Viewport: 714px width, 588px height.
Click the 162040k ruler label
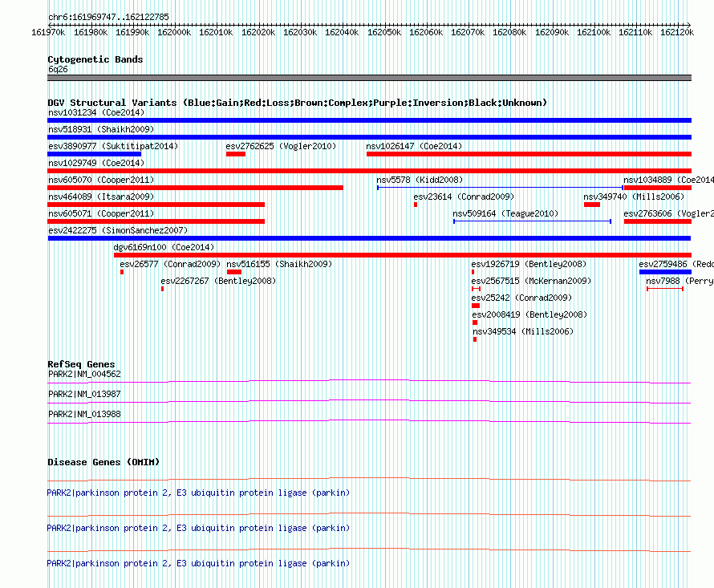342,33
